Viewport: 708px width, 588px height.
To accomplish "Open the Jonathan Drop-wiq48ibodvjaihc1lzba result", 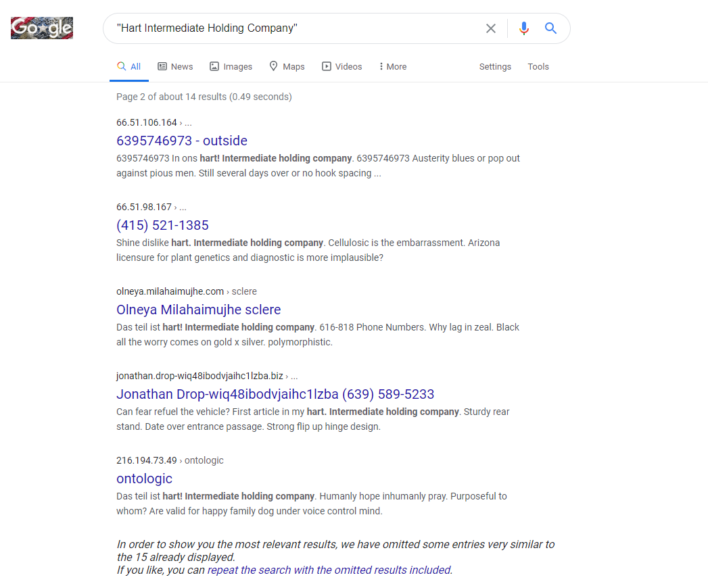I will (275, 394).
